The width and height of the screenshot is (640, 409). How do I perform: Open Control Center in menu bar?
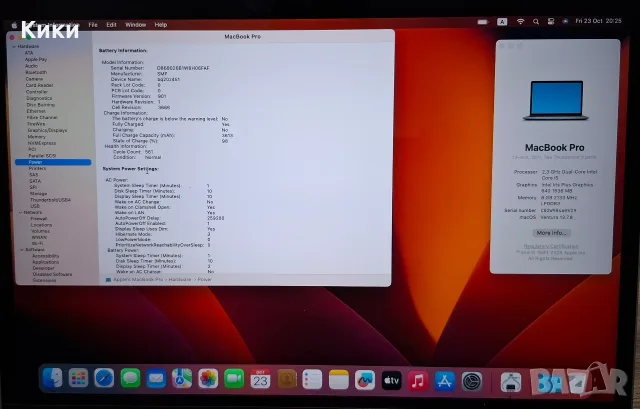coord(551,21)
